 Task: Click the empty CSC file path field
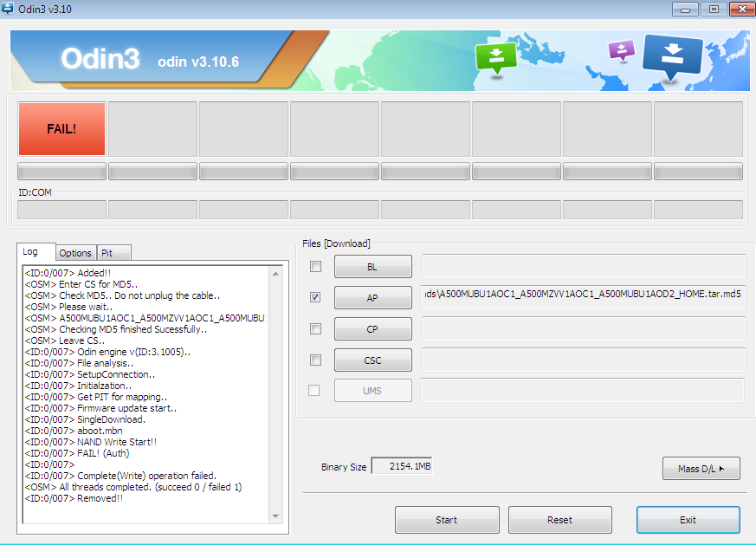584,360
